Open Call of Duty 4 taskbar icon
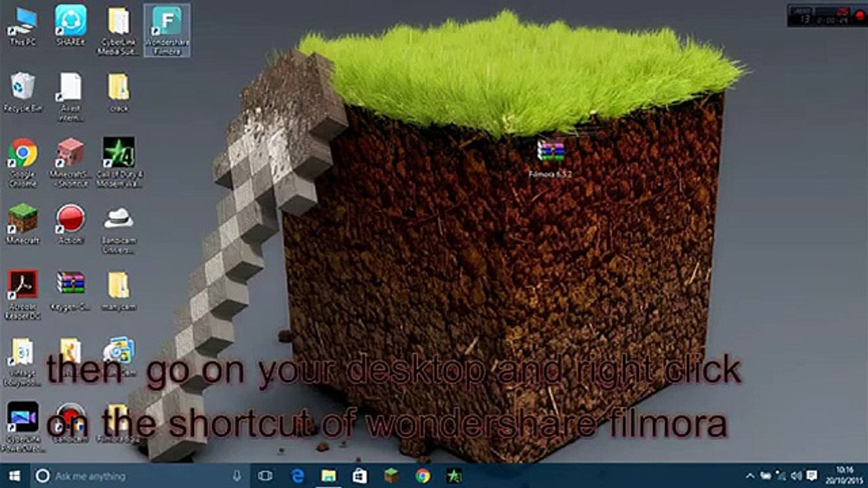The width and height of the screenshot is (868, 488). pyautogui.click(x=454, y=476)
